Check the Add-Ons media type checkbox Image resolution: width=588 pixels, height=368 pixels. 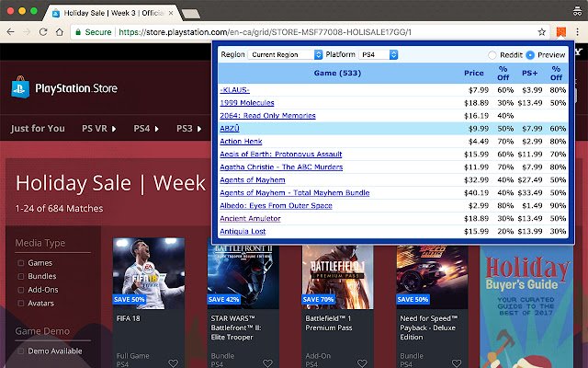point(20,290)
